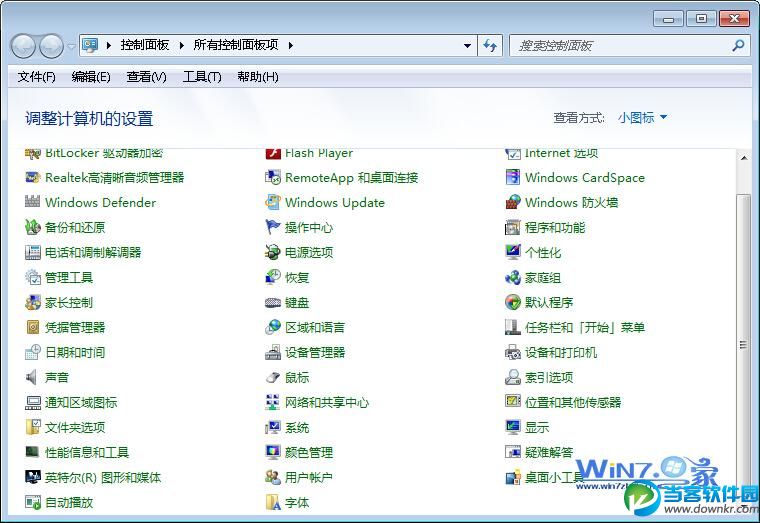
Task: Click the 设备管理器 icon
Action: pos(273,352)
